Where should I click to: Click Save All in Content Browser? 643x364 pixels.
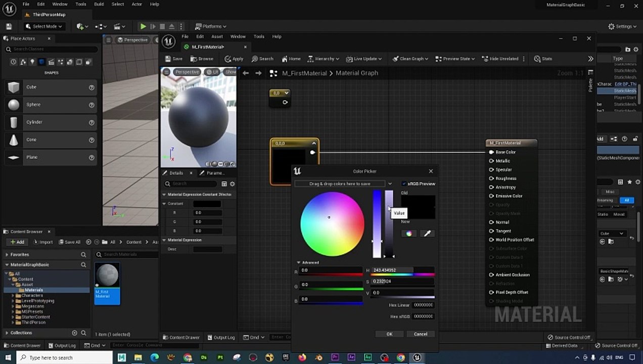click(x=69, y=242)
